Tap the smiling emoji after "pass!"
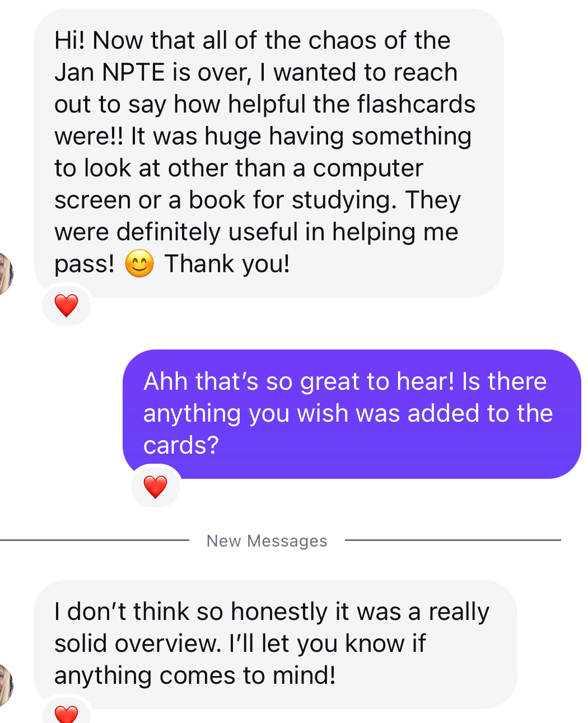This screenshot has height=723, width=588. point(139,264)
